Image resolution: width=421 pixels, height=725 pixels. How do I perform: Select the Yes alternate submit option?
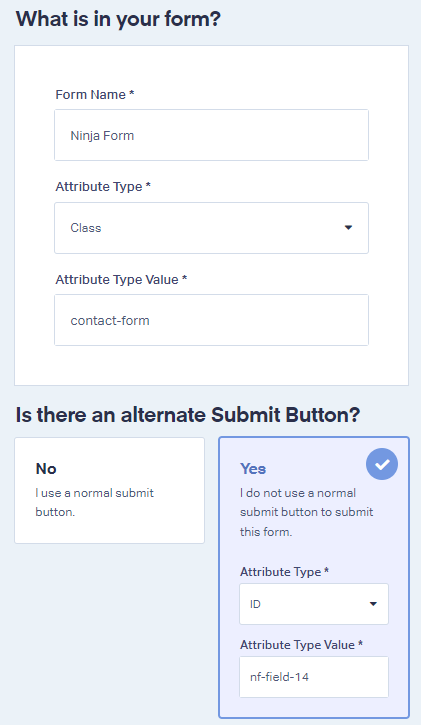pyautogui.click(x=314, y=578)
